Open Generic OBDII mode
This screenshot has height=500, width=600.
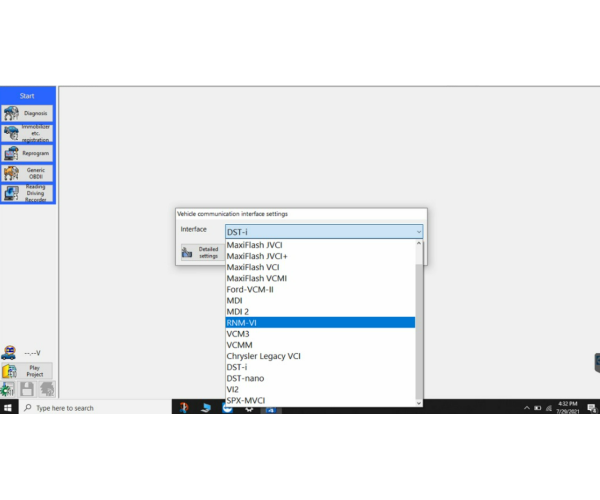click(x=28, y=173)
